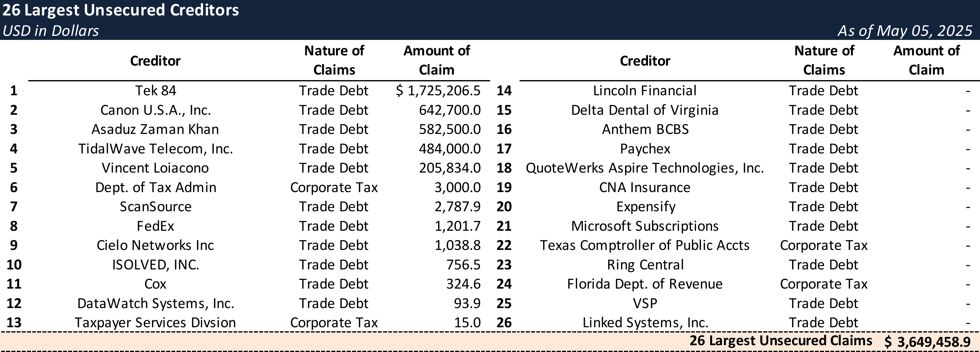980x352 pixels.
Task: Click 'Corporate Tax' in Florida Dept. row
Action: [x=824, y=284]
